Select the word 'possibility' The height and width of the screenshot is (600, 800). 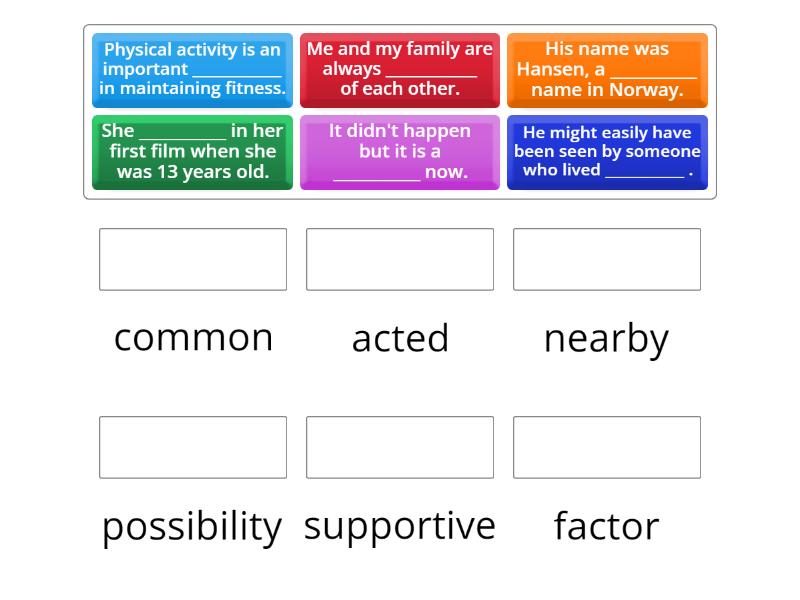click(x=193, y=524)
